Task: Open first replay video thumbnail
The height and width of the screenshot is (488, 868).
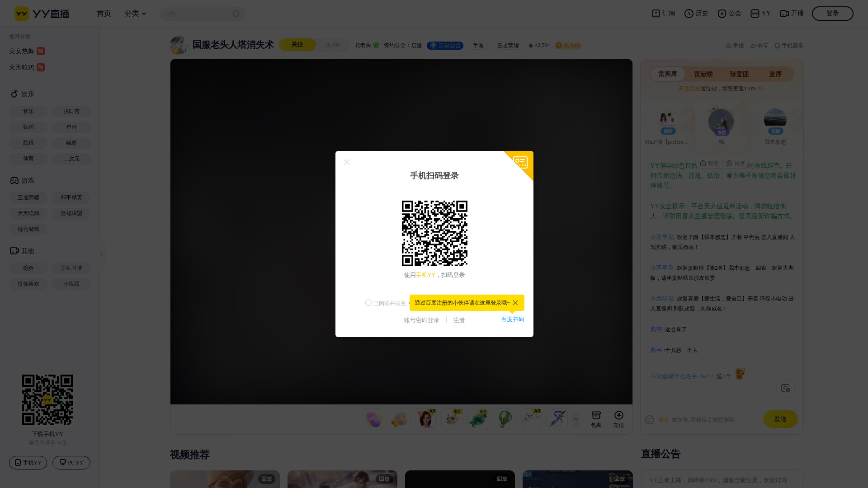Action: [x=225, y=479]
